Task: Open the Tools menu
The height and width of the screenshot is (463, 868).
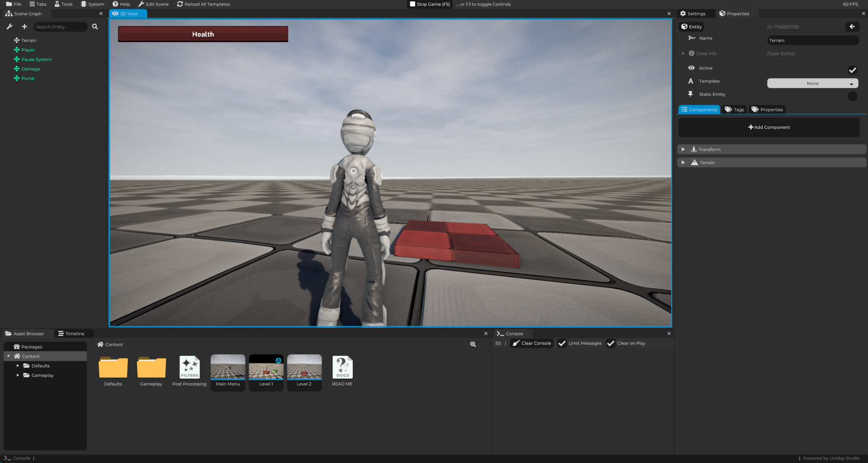Action: click(63, 4)
